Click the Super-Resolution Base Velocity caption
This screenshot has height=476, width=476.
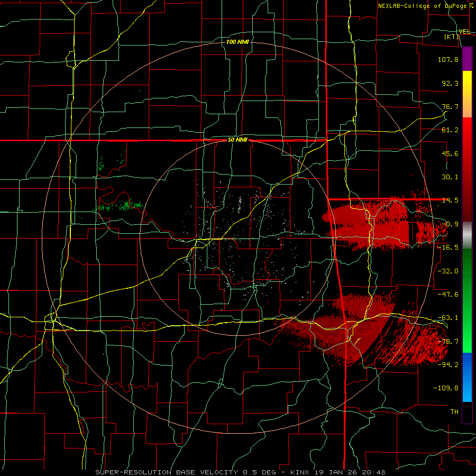click(x=241, y=472)
